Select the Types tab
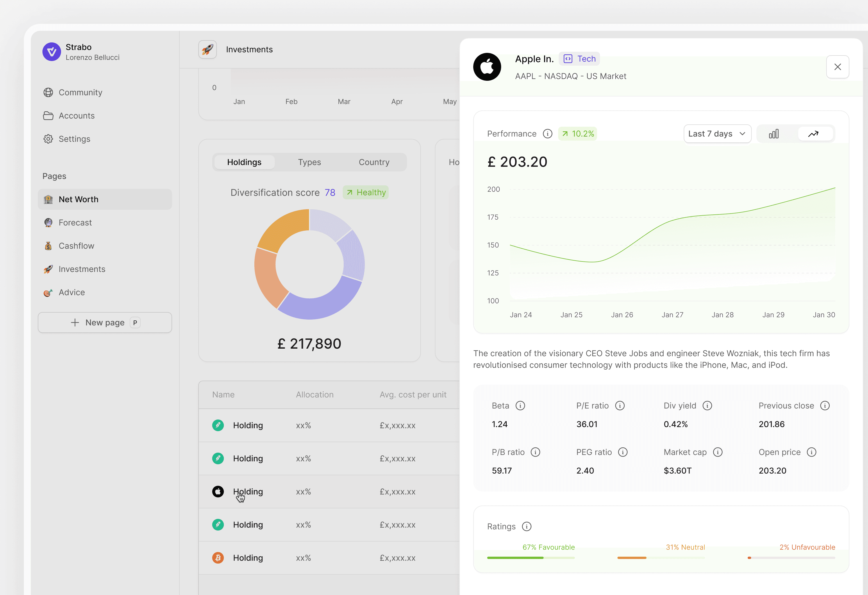 [x=309, y=162]
